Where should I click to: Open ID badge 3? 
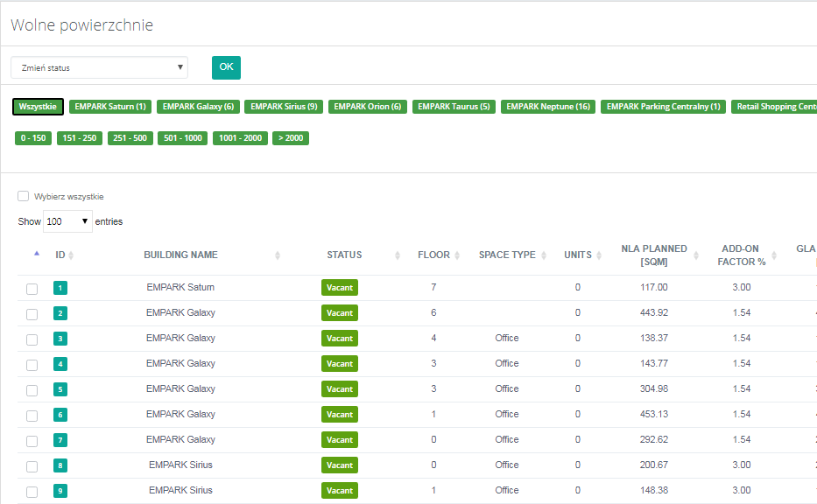click(60, 339)
